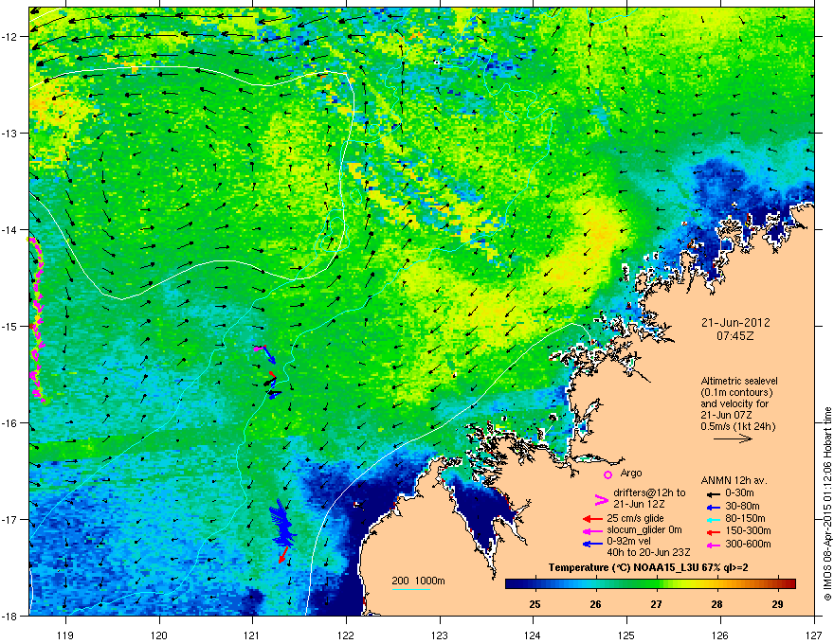This screenshot has width=834, height=644.
Task: Click the 'ANMN 12h av.' legend heading
Action: [x=734, y=481]
